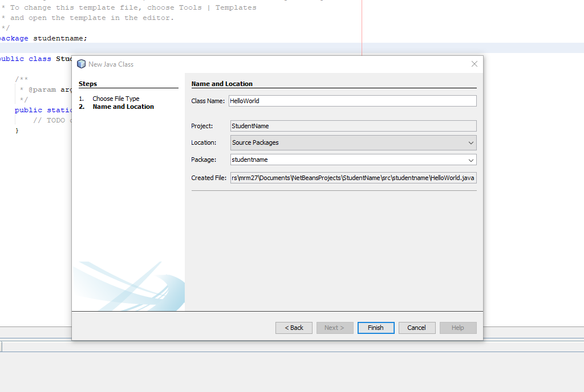Open the Location dropdown arrow
Viewport: 584px width, 392px height.
click(x=471, y=142)
